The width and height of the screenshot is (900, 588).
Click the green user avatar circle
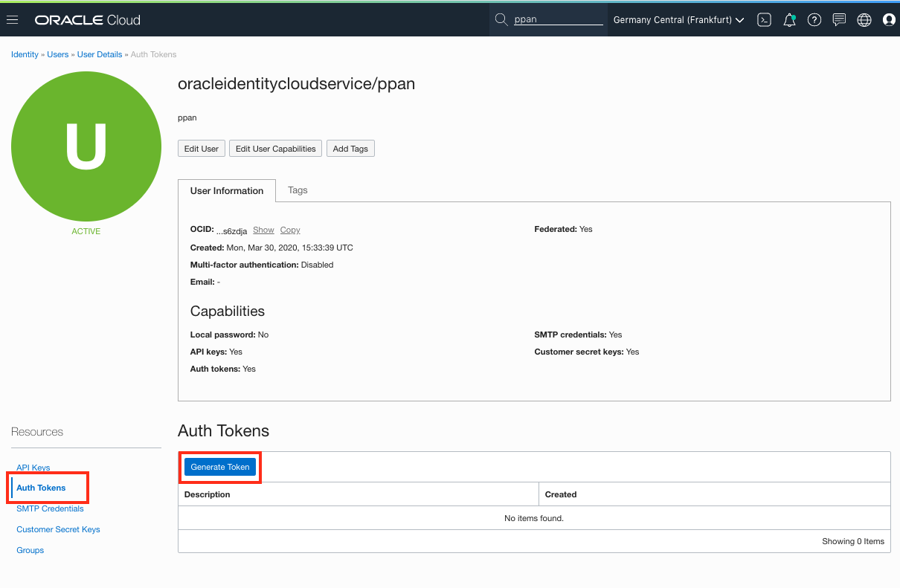tap(86, 146)
